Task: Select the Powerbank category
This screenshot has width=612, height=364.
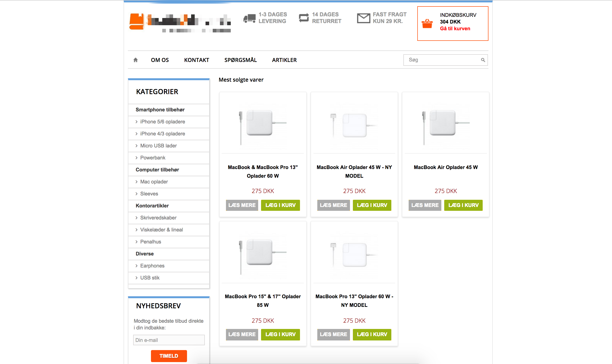Action: click(x=152, y=158)
